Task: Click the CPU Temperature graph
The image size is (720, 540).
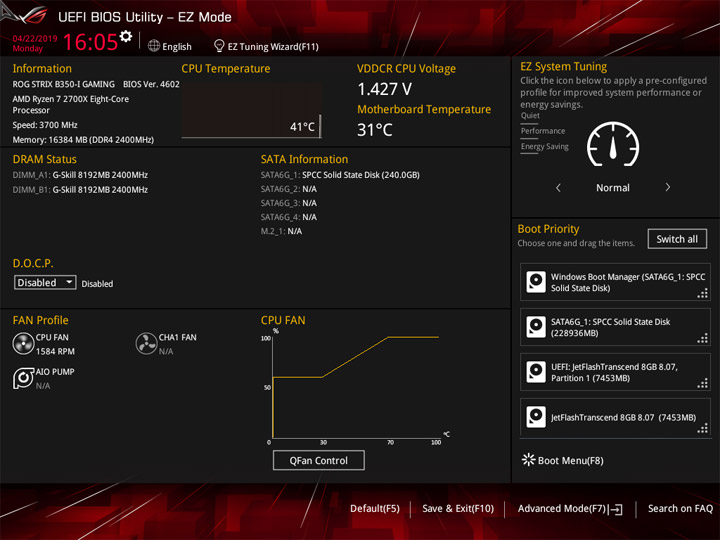Action: click(251, 111)
